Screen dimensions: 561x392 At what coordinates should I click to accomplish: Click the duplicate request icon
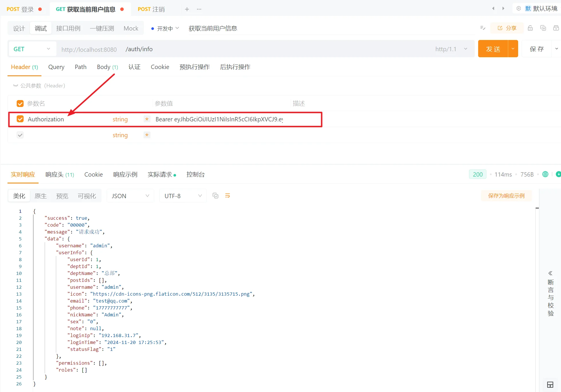tap(543, 28)
